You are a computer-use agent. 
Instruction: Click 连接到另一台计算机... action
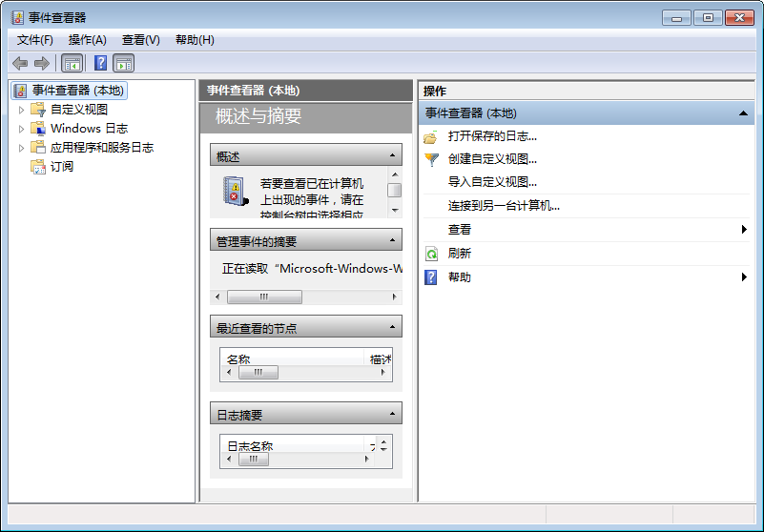504,206
